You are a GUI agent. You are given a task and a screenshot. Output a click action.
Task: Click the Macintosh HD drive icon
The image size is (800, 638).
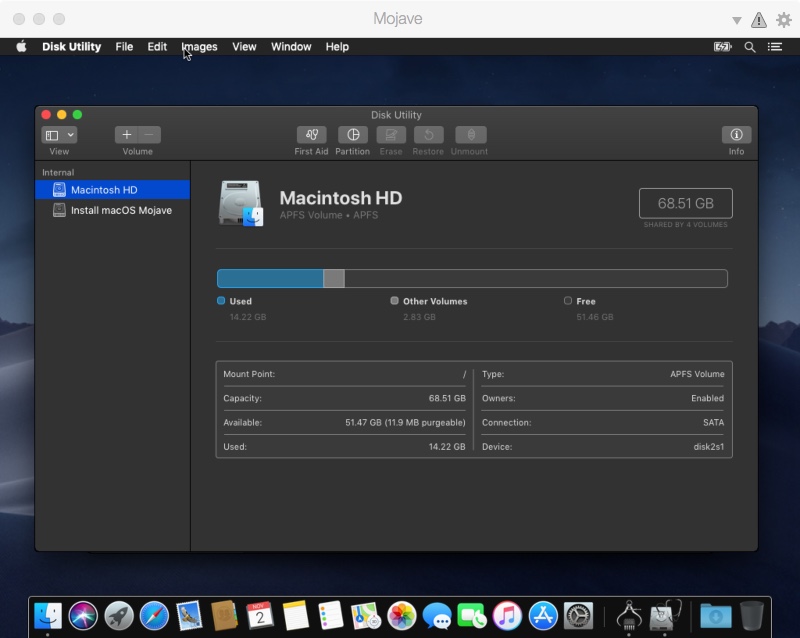point(241,203)
